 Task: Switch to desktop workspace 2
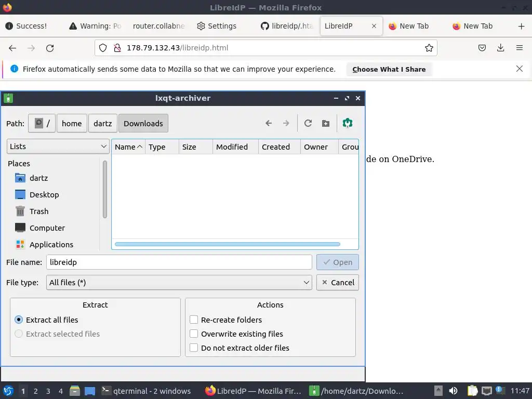[x=36, y=391]
